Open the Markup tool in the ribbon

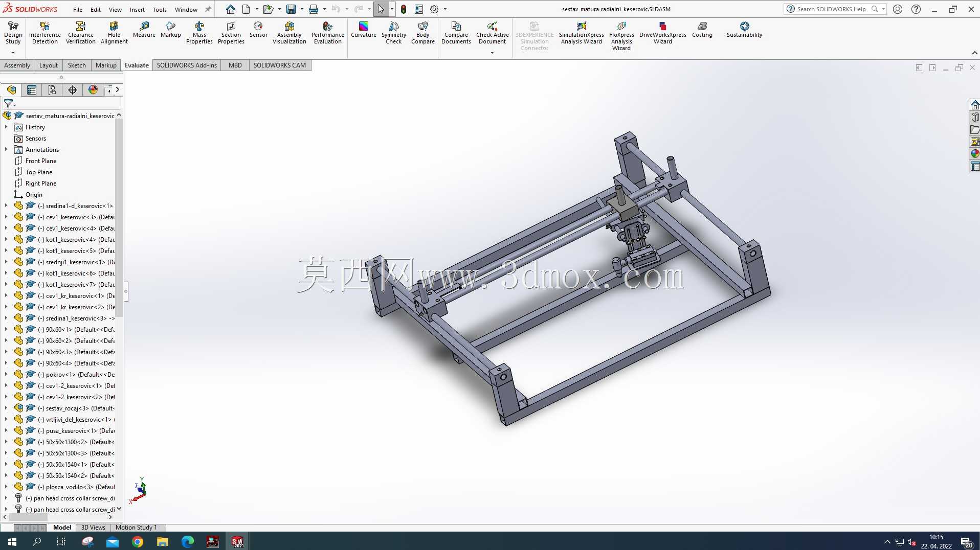(x=171, y=30)
